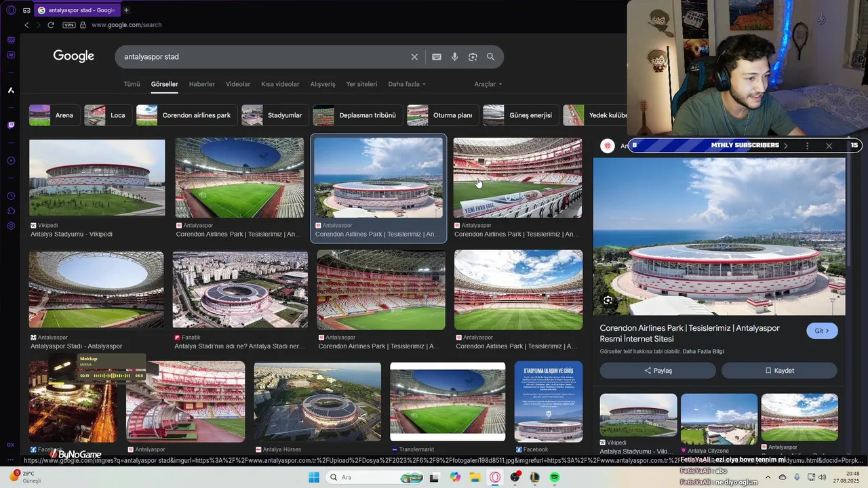Open the Corendon Airlines Park preview title
This screenshot has width=868, height=488.
click(690, 333)
